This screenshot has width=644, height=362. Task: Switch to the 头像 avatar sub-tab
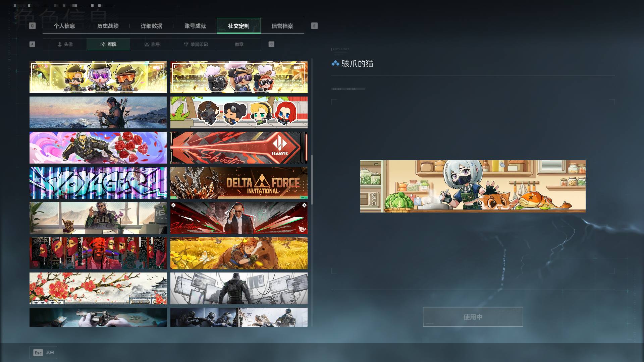(65, 44)
